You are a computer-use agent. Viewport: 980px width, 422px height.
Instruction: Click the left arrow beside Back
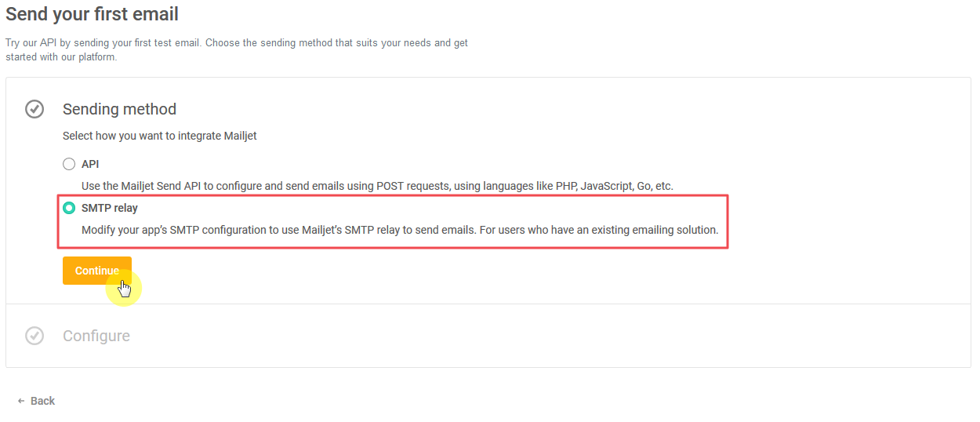point(21,401)
